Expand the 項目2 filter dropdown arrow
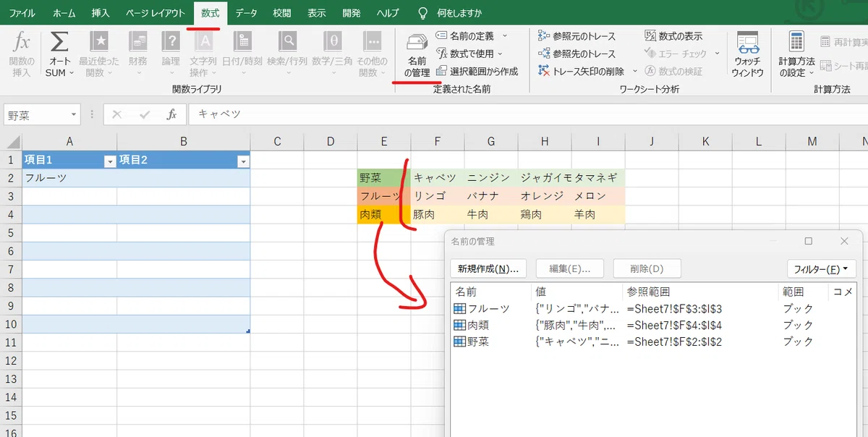The height and width of the screenshot is (437, 868). (243, 162)
